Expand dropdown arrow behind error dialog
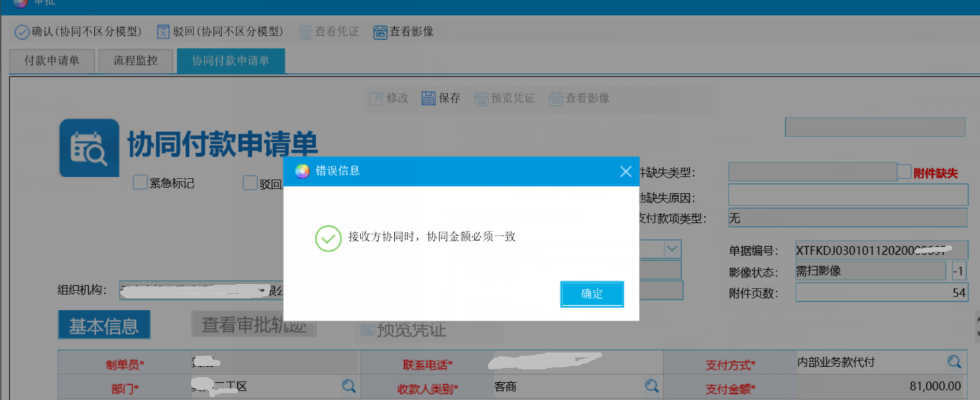The width and height of the screenshot is (980, 400). point(672,249)
